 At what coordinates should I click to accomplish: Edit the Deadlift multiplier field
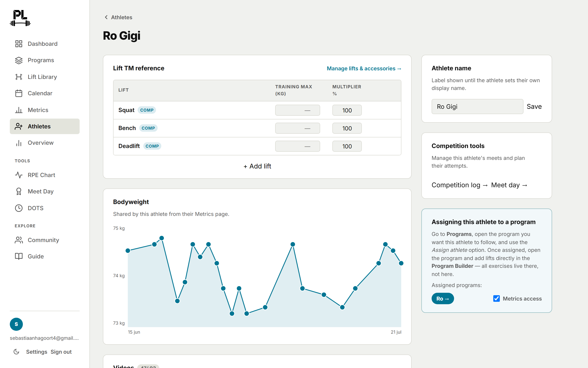click(x=347, y=147)
